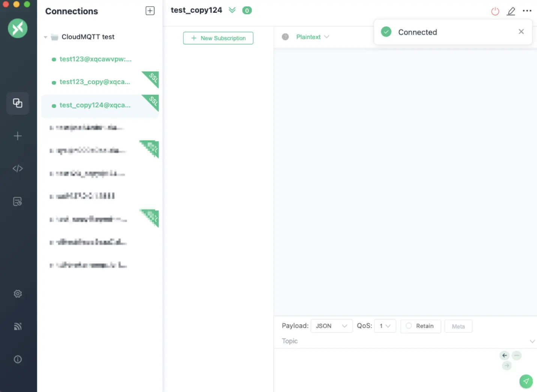This screenshot has height=392, width=537.
Task: Open the Script editor from the sidebar
Action: tap(18, 168)
